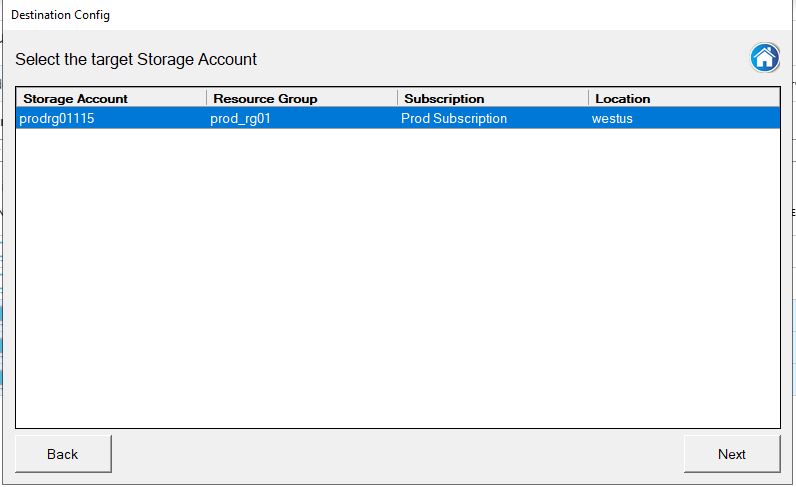Click the Destination Config window title
Viewport: 796px width, 487px height.
[x=60, y=15]
